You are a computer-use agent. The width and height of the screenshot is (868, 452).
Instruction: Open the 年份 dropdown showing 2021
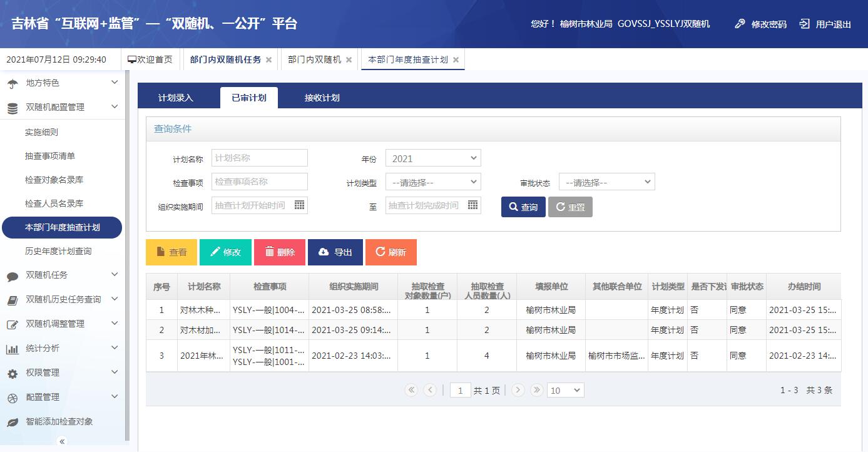(433, 158)
